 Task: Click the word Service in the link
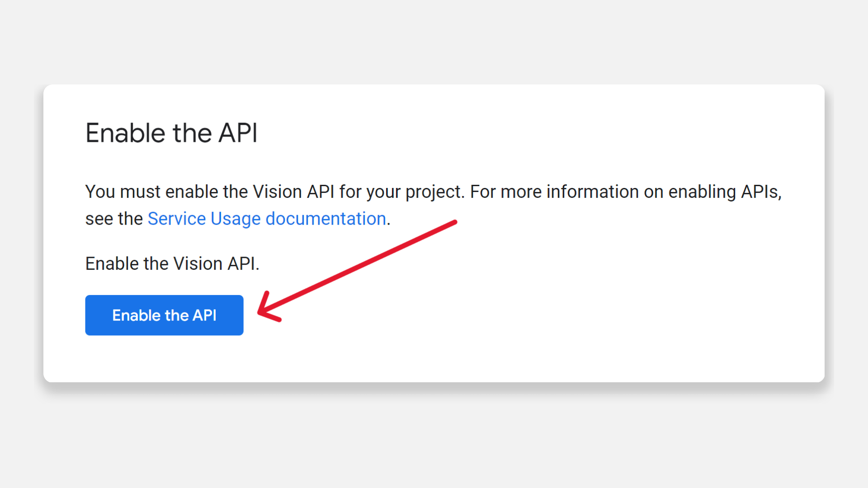click(x=177, y=219)
